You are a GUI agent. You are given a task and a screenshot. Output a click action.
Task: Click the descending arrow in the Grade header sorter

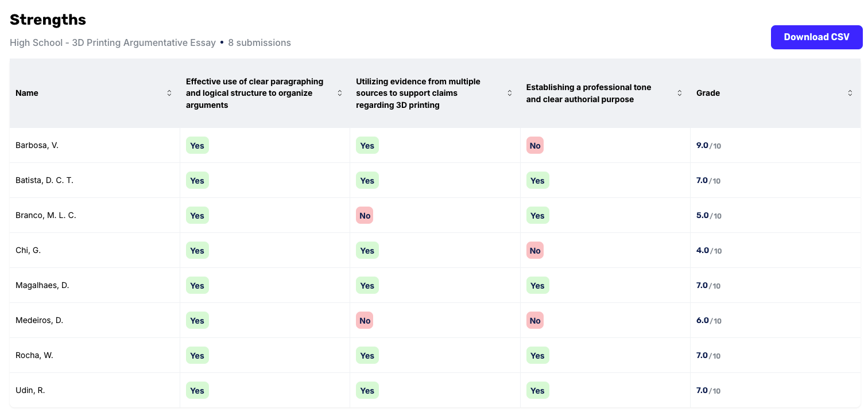point(850,95)
